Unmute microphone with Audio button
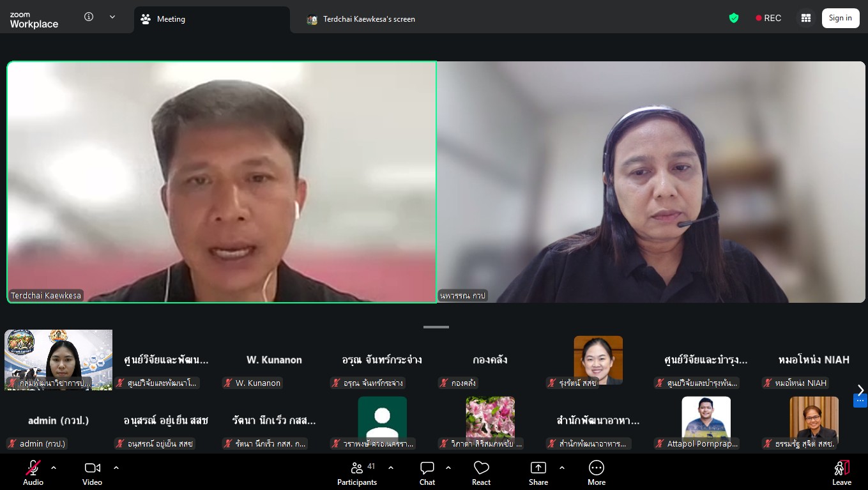 pyautogui.click(x=33, y=473)
